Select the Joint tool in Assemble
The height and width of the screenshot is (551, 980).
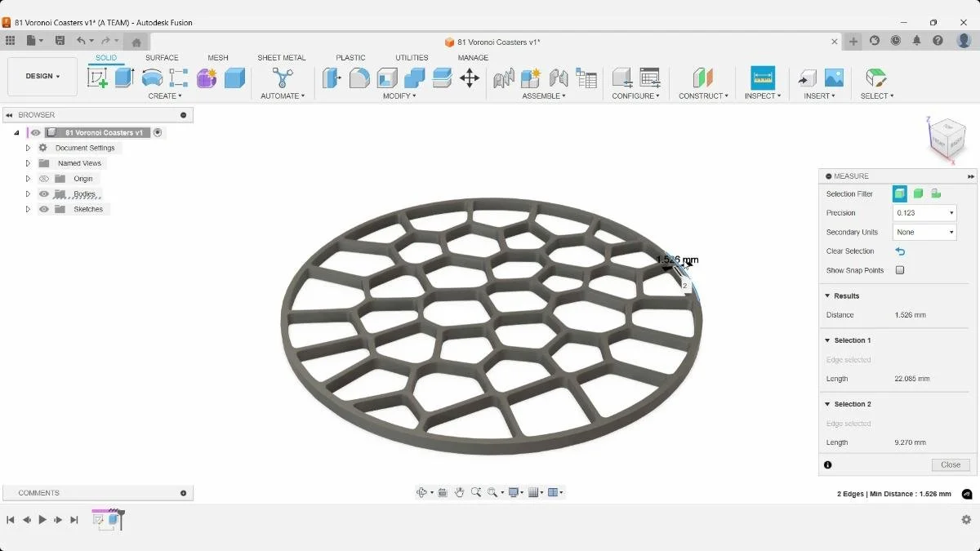504,78
